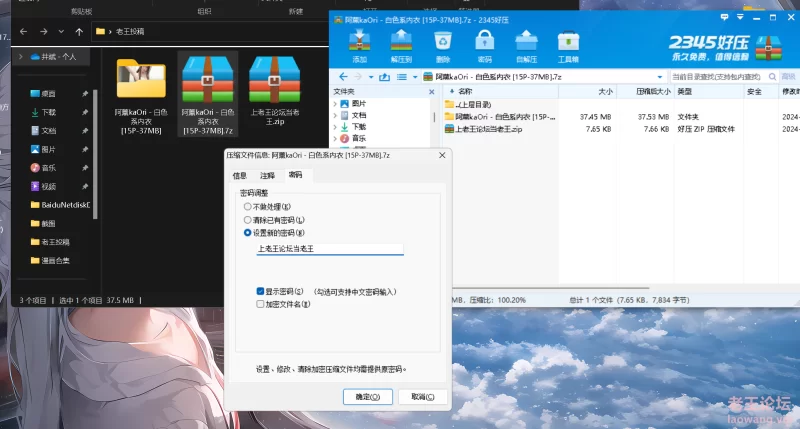The image size is (800, 429).
Task: Open 漫画合集 folder in Explorer sidebar
Action: click(51, 261)
